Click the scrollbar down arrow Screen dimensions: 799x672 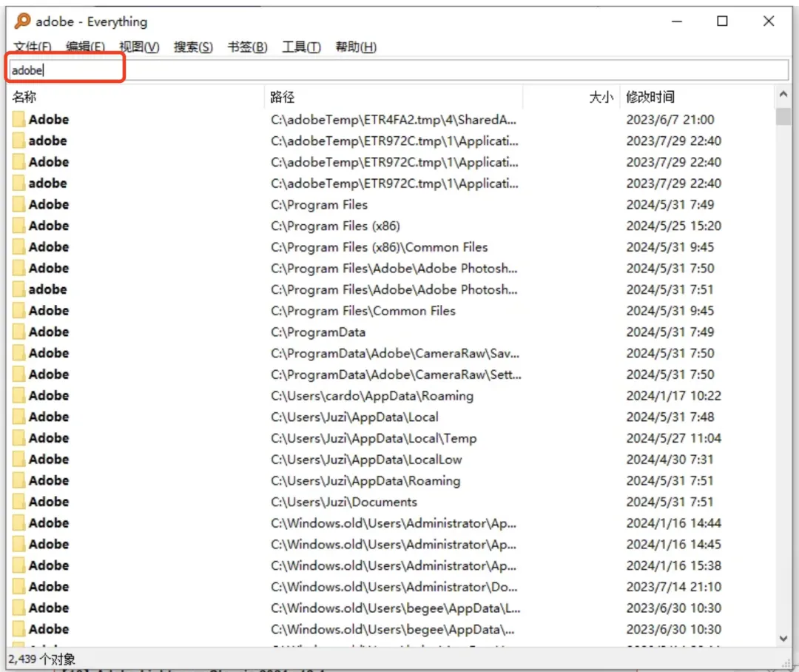[x=783, y=639]
